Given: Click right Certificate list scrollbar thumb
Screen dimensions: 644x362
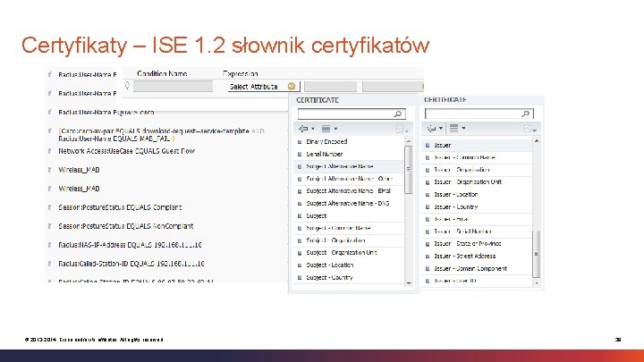Looking at the screenshot, I should tap(536, 255).
